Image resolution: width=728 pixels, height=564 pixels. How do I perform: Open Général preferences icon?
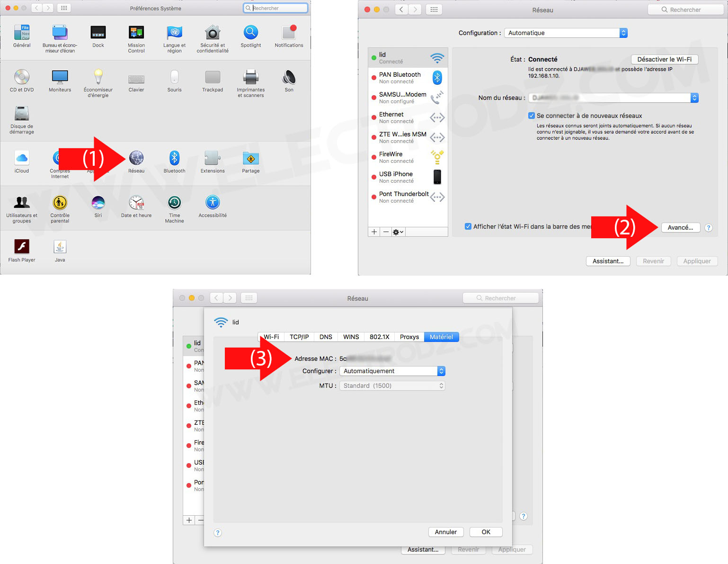pyautogui.click(x=22, y=33)
